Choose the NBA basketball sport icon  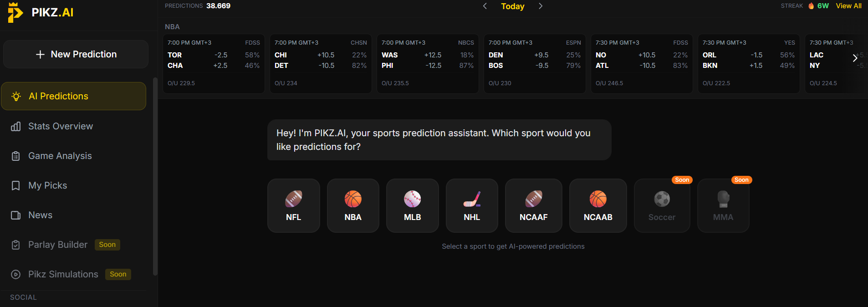click(x=353, y=199)
